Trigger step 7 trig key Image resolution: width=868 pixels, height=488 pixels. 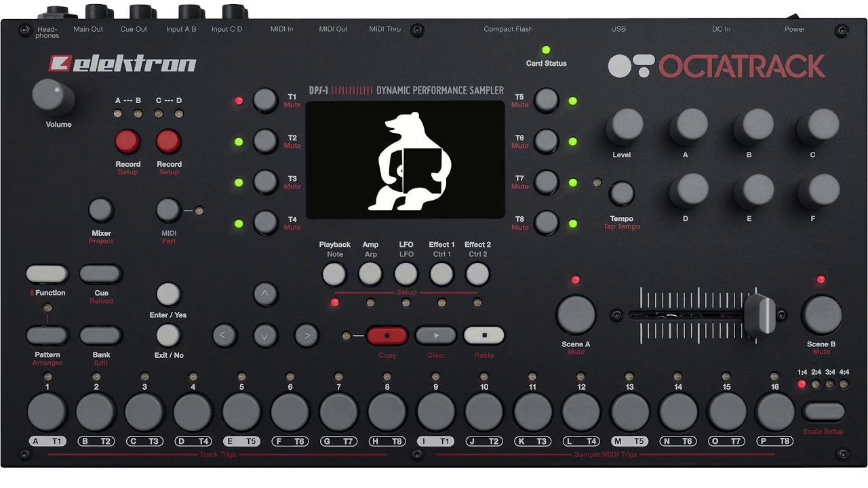click(x=338, y=412)
